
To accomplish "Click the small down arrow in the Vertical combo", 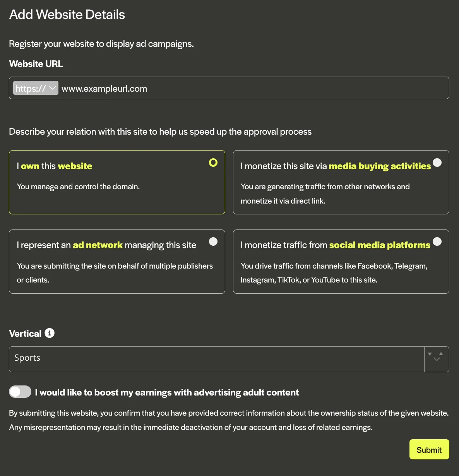I will click(430, 353).
